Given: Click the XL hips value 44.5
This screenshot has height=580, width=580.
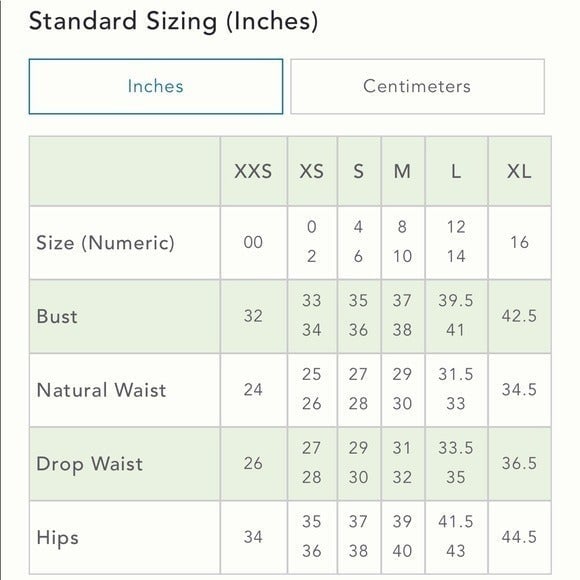Looking at the screenshot, I should [x=519, y=537].
